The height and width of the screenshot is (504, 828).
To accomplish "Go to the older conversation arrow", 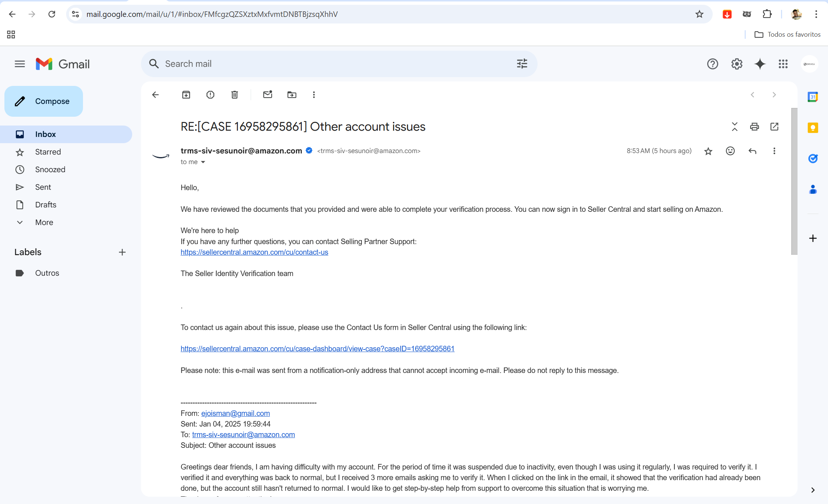I will (x=774, y=95).
